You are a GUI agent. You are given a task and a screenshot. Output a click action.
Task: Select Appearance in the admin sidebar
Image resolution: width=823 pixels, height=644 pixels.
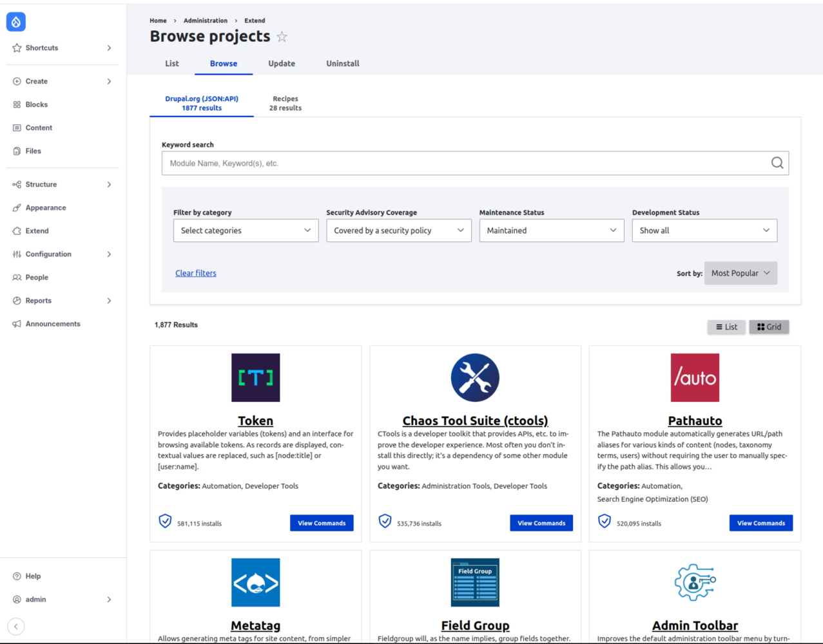48,207
